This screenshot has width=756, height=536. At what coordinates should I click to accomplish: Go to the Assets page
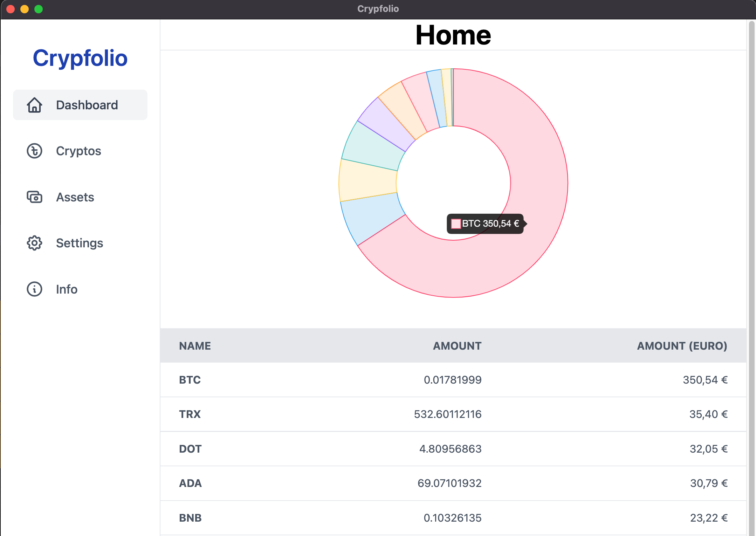[x=75, y=197]
